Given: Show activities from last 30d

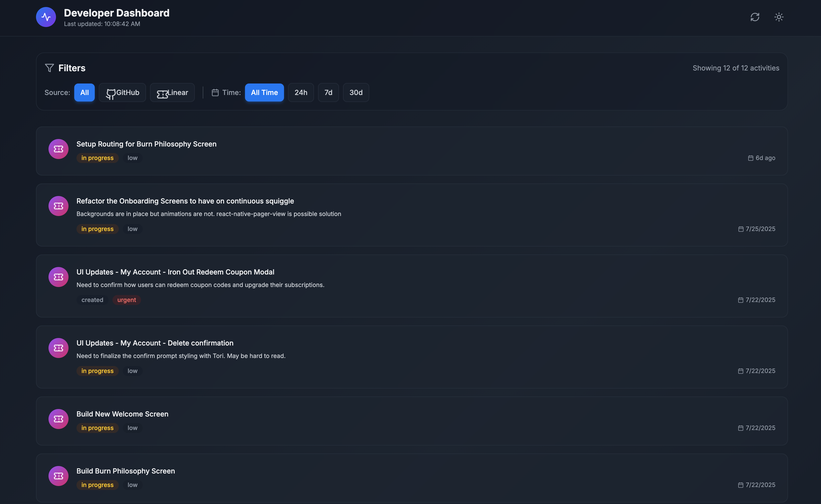Looking at the screenshot, I should [356, 92].
